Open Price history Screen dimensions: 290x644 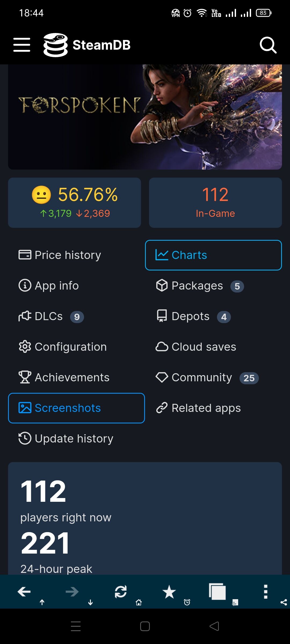(60, 255)
